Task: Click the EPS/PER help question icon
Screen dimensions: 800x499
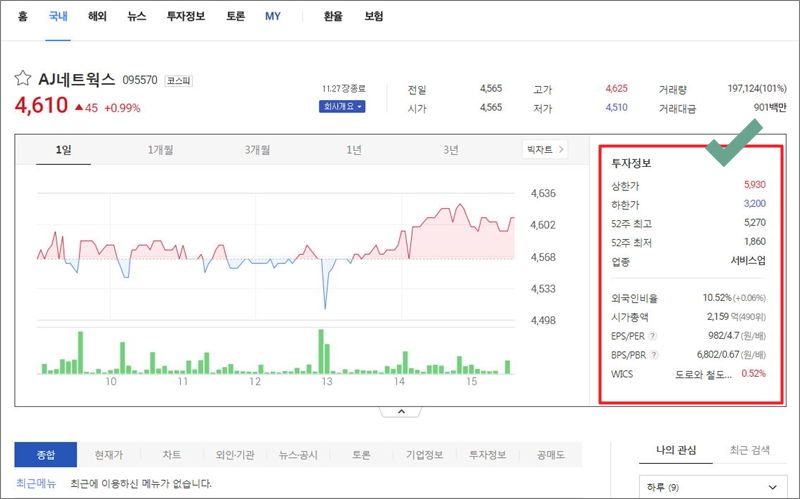Action: 653,336
